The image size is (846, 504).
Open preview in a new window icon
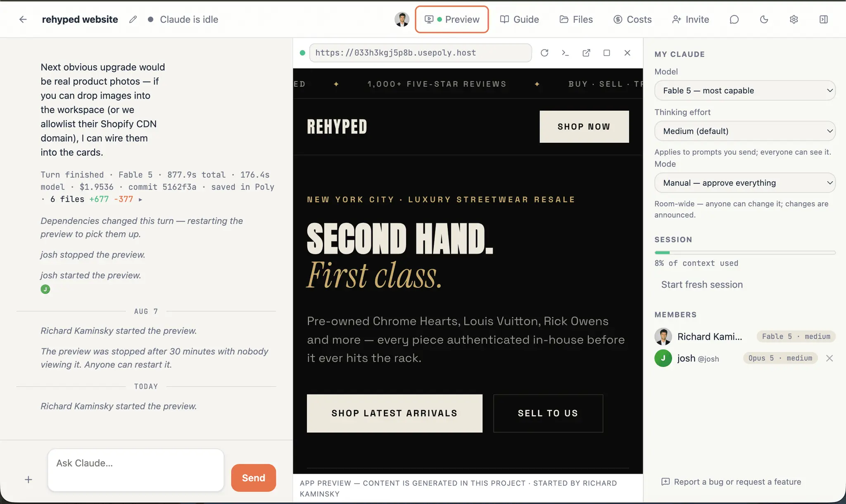pyautogui.click(x=586, y=53)
